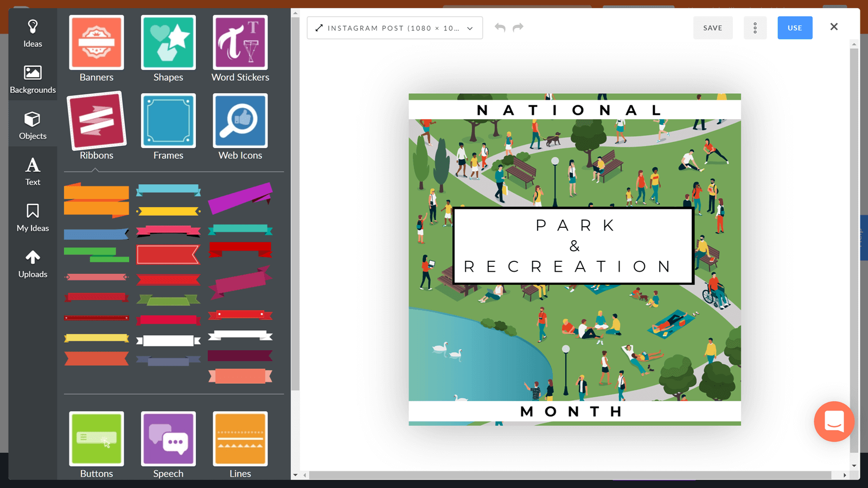Switch to the Objects tab
The height and width of the screenshot is (488, 868).
coord(33,125)
